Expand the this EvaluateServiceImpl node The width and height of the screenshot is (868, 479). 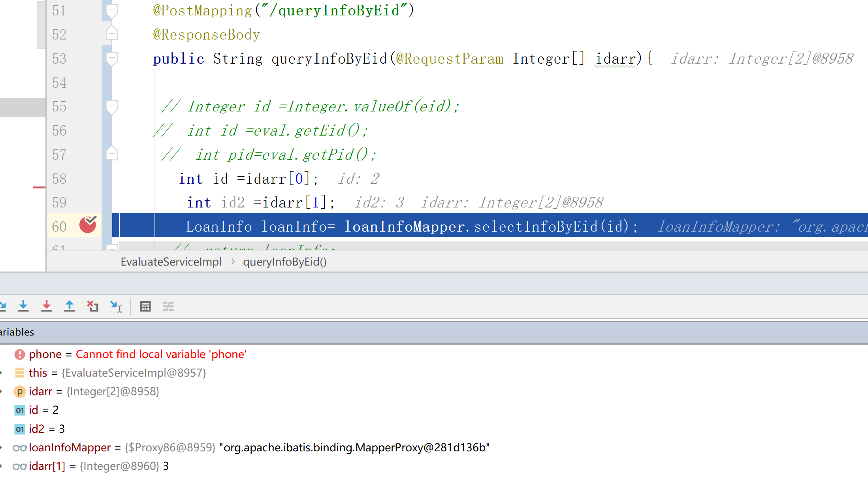coord(2,373)
